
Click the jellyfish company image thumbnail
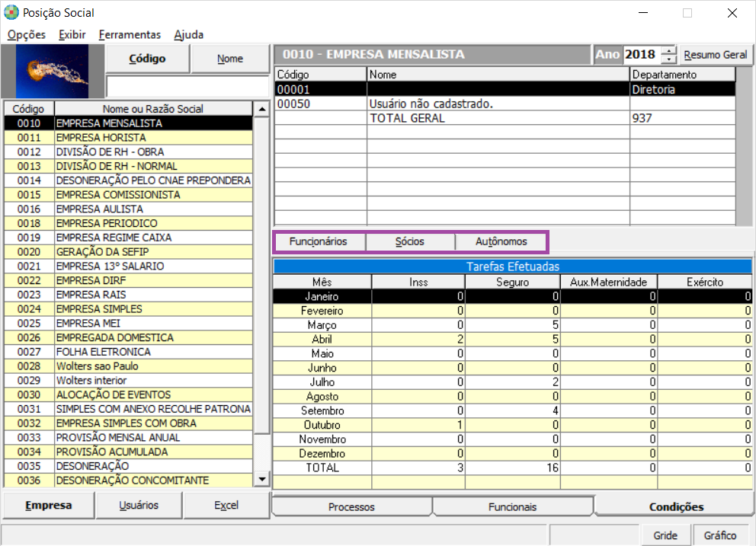coord(52,72)
